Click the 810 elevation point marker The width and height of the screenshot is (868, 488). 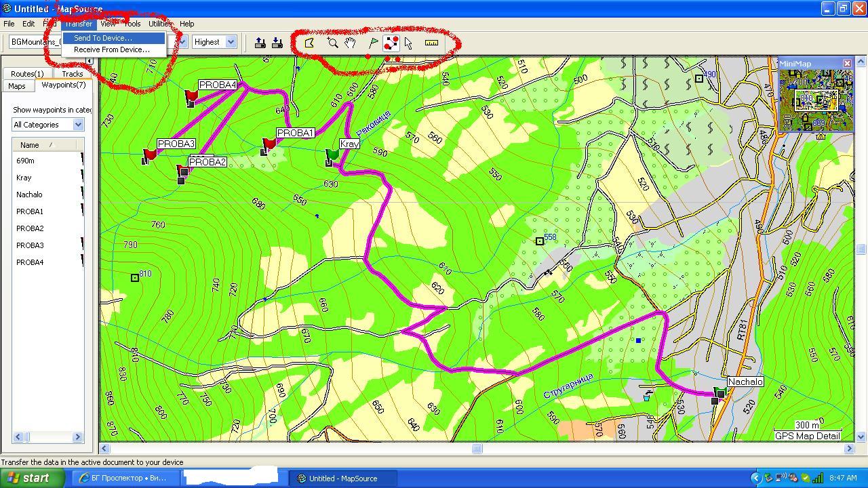tap(135, 278)
